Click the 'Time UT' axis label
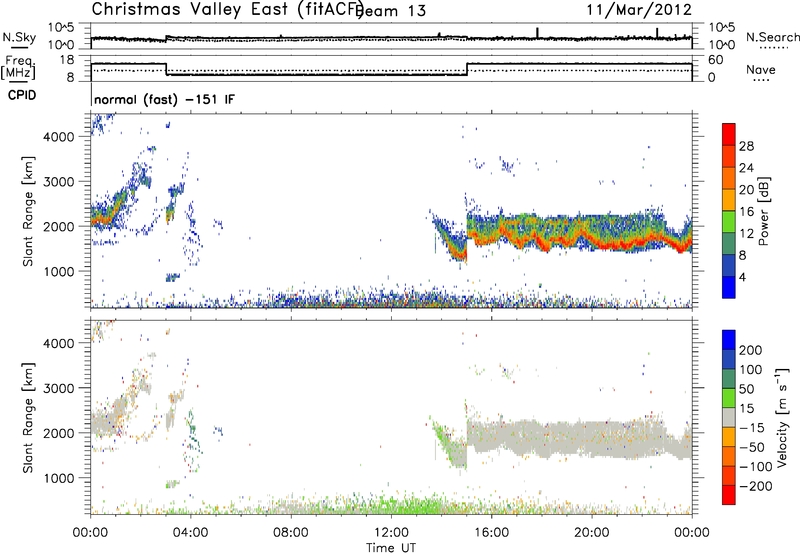800x554 pixels. pos(391,548)
